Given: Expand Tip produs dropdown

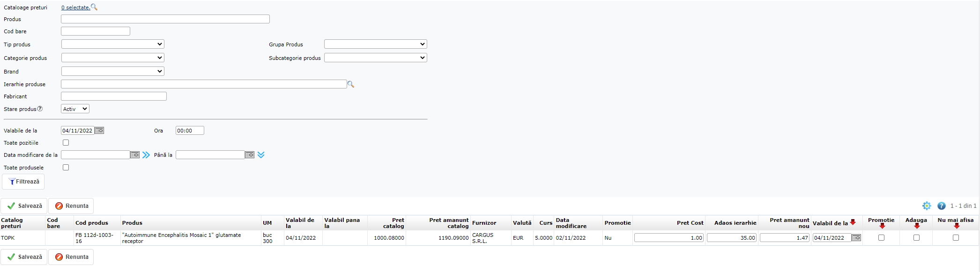Looking at the screenshot, I should point(113,44).
